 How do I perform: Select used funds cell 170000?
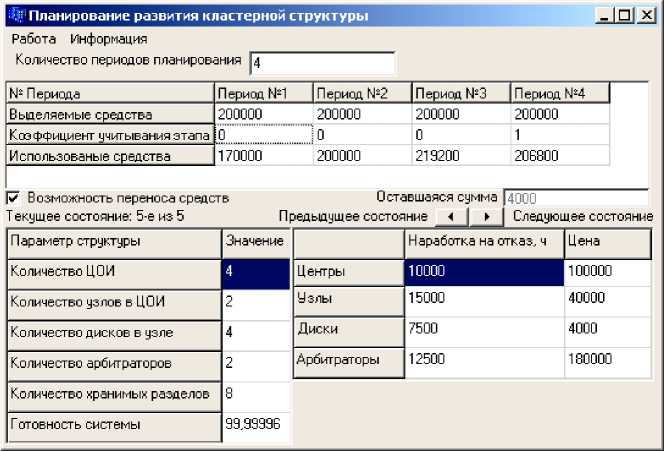coord(264,155)
